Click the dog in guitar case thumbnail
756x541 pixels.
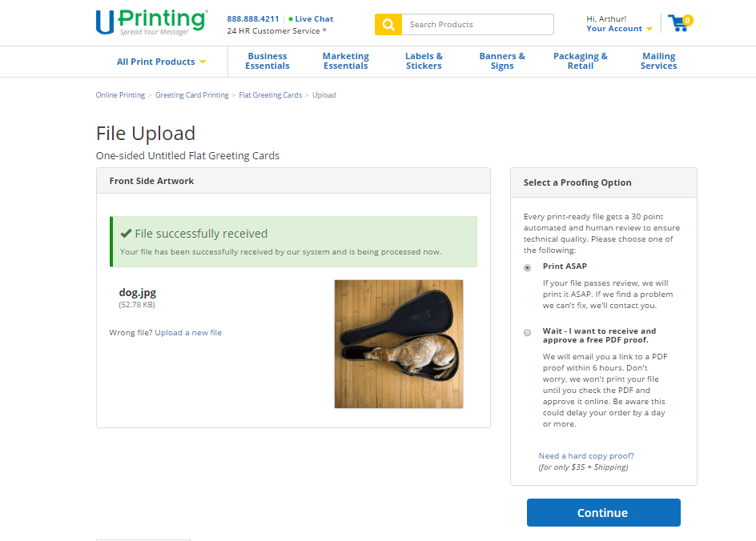click(399, 343)
